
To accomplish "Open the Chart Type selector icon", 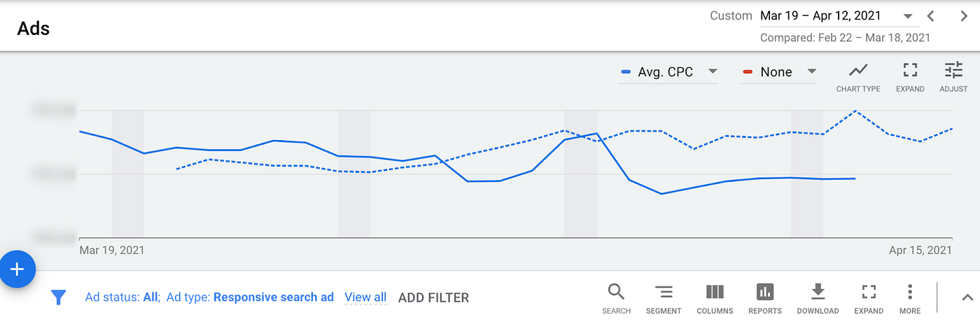I will 858,71.
